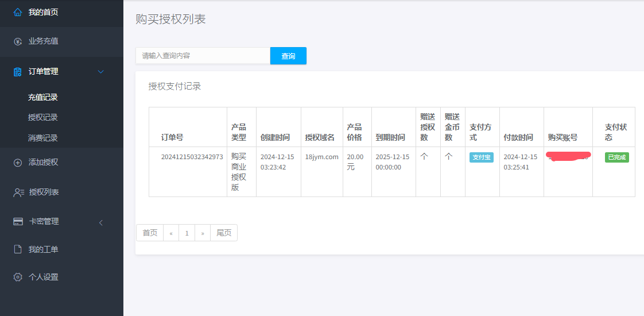Jump to 尾页 in the pagination
Image resolution: width=644 pixels, height=316 pixels.
click(224, 233)
